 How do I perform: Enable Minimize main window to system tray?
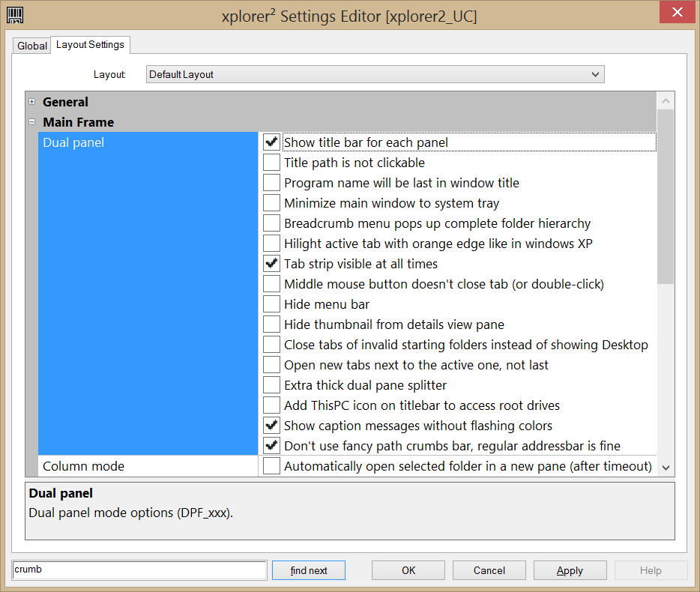[x=271, y=203]
